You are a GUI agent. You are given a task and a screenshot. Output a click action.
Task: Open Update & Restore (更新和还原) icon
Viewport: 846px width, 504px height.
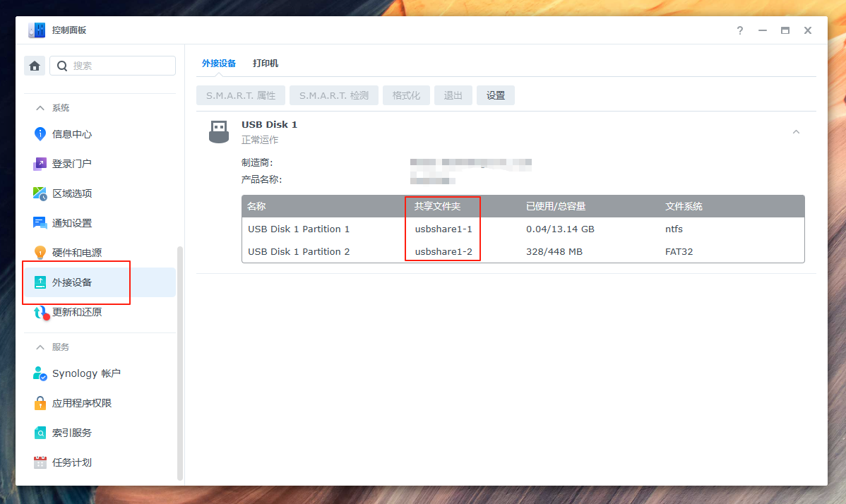coord(40,312)
